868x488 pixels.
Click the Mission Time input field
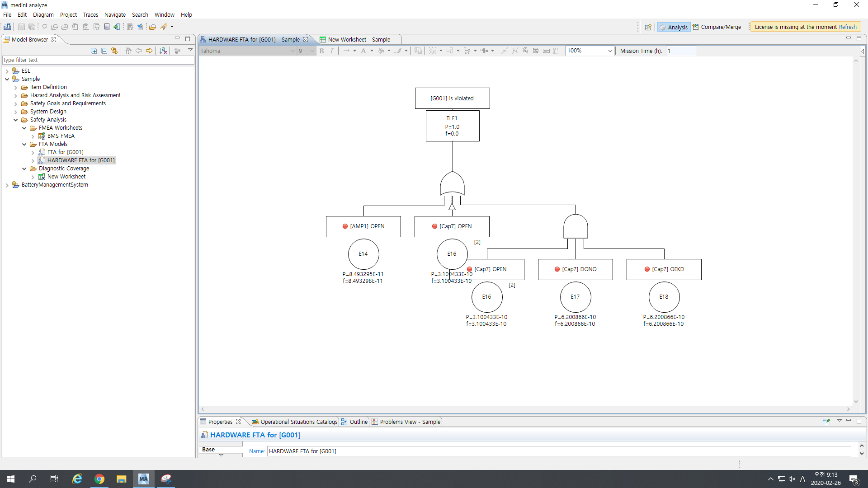[681, 51]
